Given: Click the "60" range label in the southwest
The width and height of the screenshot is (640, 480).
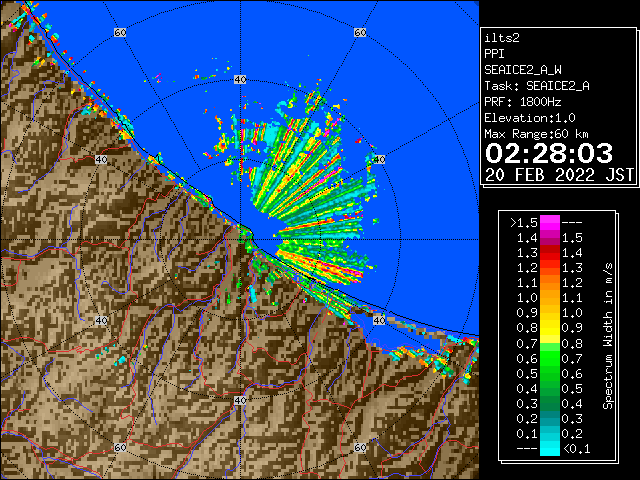Looking at the screenshot, I should [x=120, y=447].
